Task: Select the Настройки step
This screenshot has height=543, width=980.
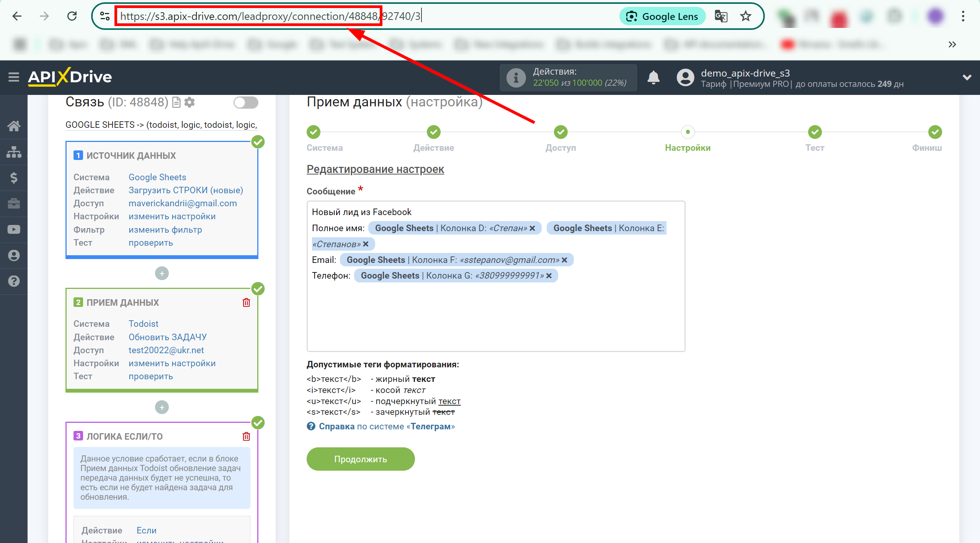Action: point(688,132)
